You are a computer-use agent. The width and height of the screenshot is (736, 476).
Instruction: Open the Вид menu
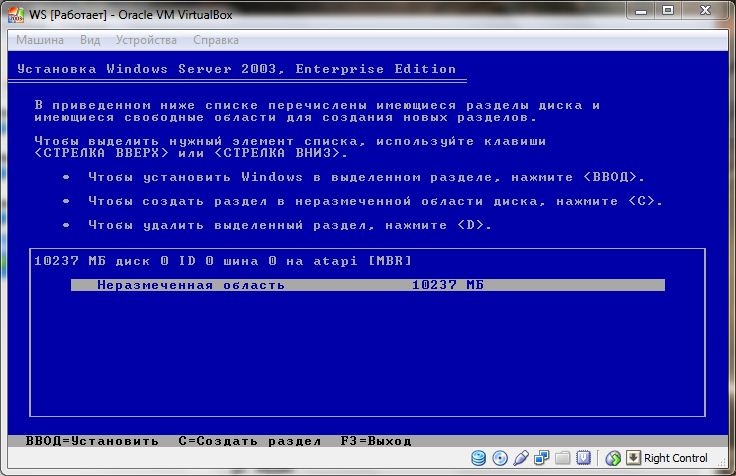(90, 40)
